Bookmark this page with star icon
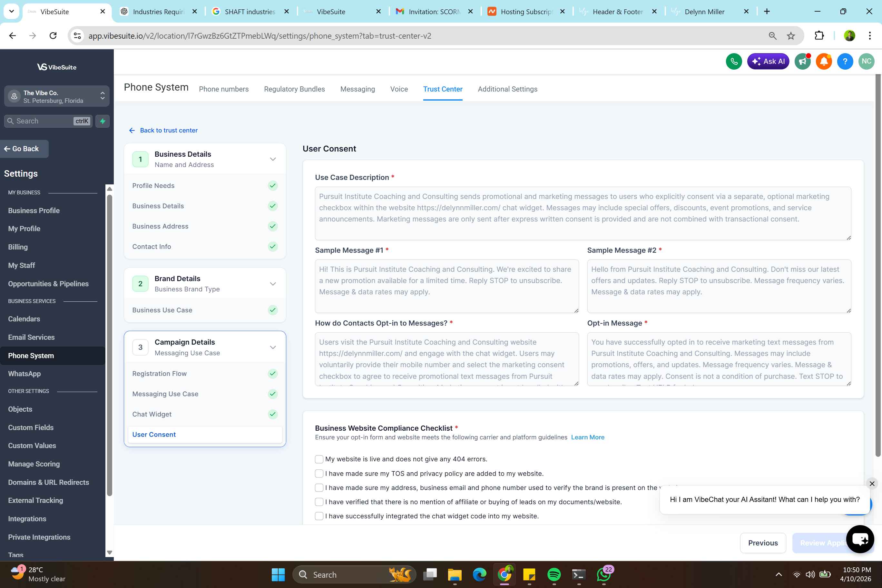The image size is (882, 588). coord(791,36)
